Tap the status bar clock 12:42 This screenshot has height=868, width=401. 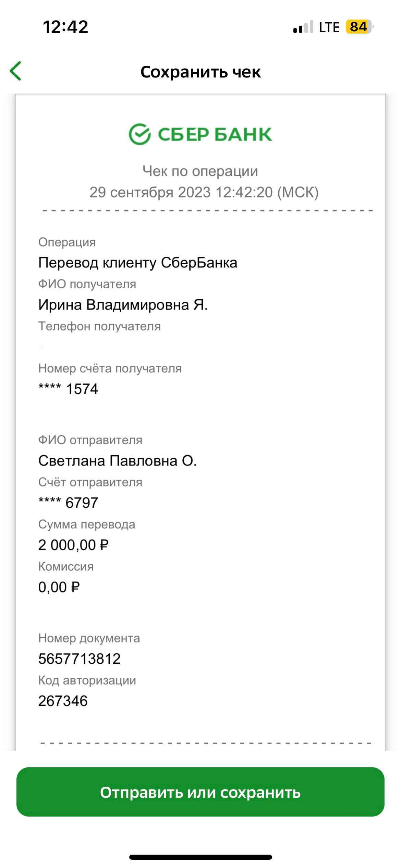[65, 27]
